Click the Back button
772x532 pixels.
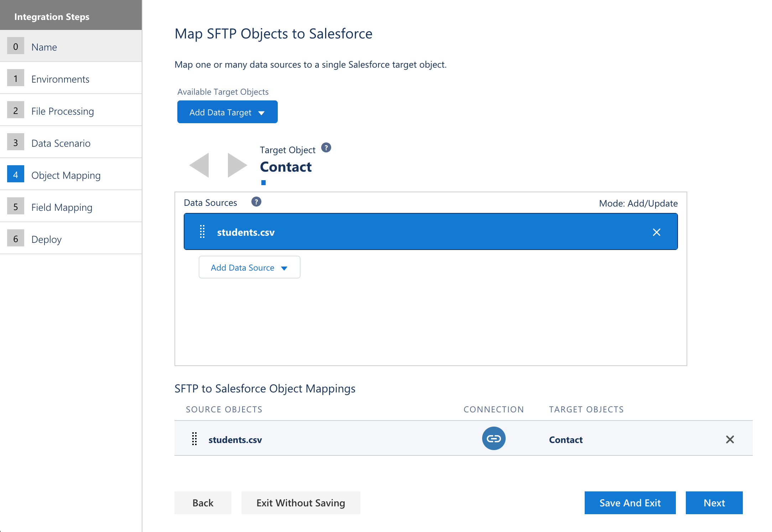[203, 503]
